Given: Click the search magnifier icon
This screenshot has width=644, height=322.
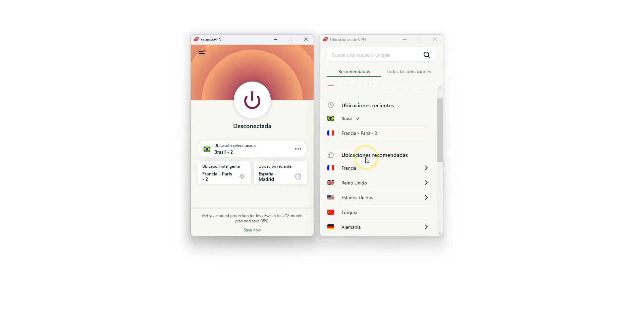Looking at the screenshot, I should (427, 55).
